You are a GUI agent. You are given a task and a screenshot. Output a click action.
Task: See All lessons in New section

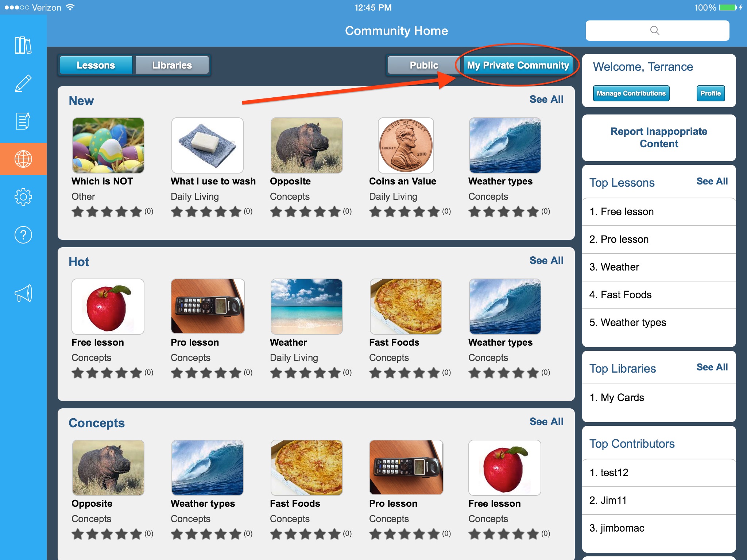546,100
